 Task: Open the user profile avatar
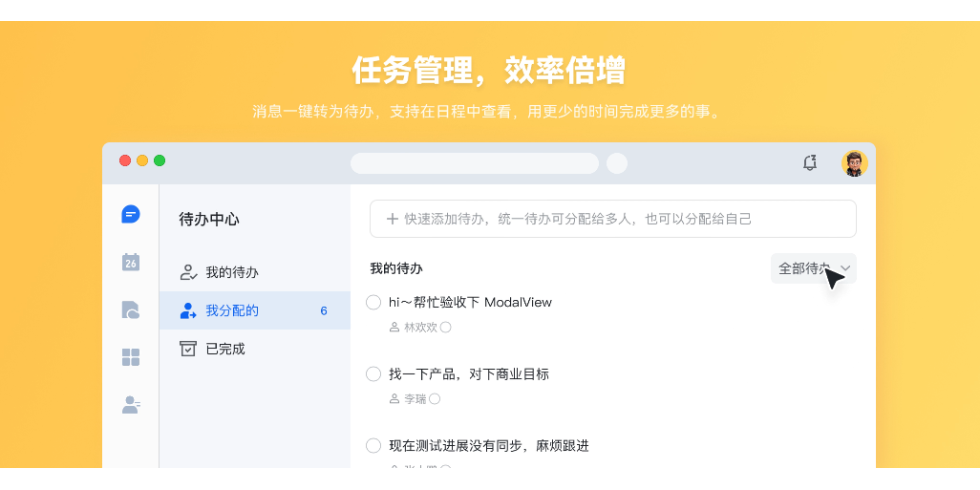coord(854,163)
